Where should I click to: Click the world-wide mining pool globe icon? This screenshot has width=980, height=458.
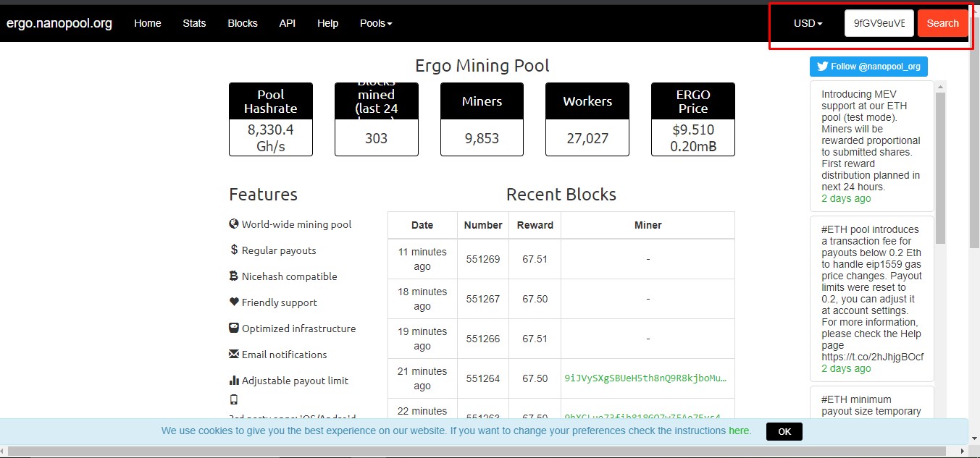(233, 224)
